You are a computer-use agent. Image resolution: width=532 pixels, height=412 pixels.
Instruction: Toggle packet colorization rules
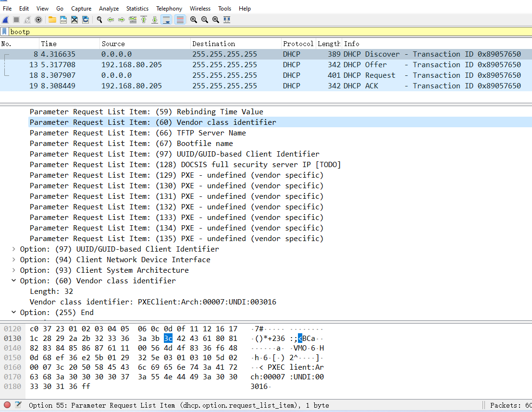tap(180, 20)
